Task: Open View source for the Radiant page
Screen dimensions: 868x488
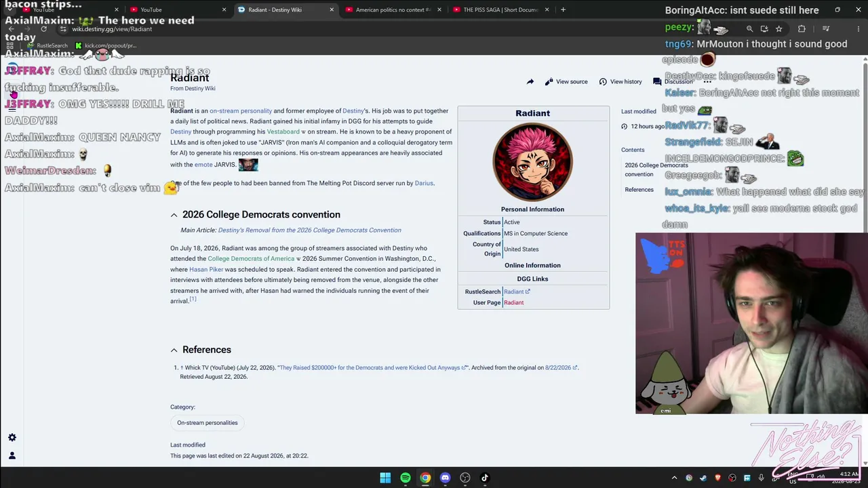Action: [566, 82]
